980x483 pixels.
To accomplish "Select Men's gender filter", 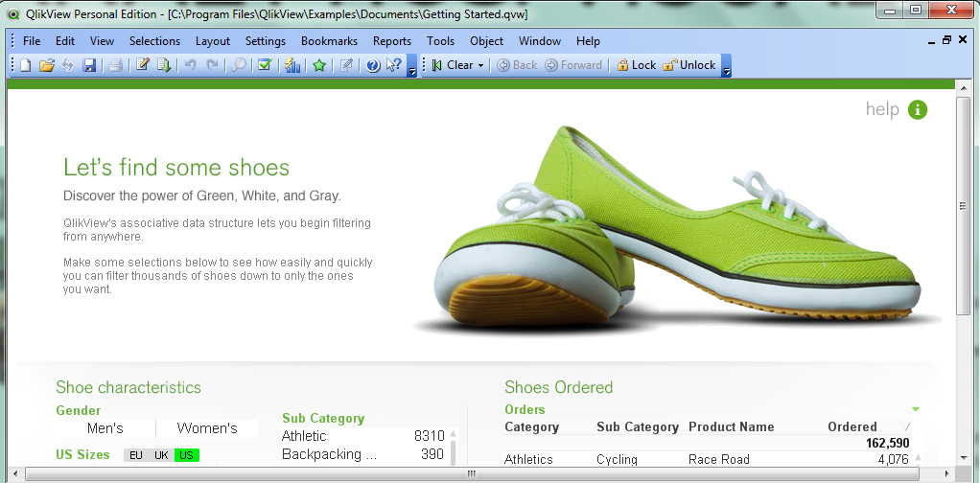I will (105, 428).
